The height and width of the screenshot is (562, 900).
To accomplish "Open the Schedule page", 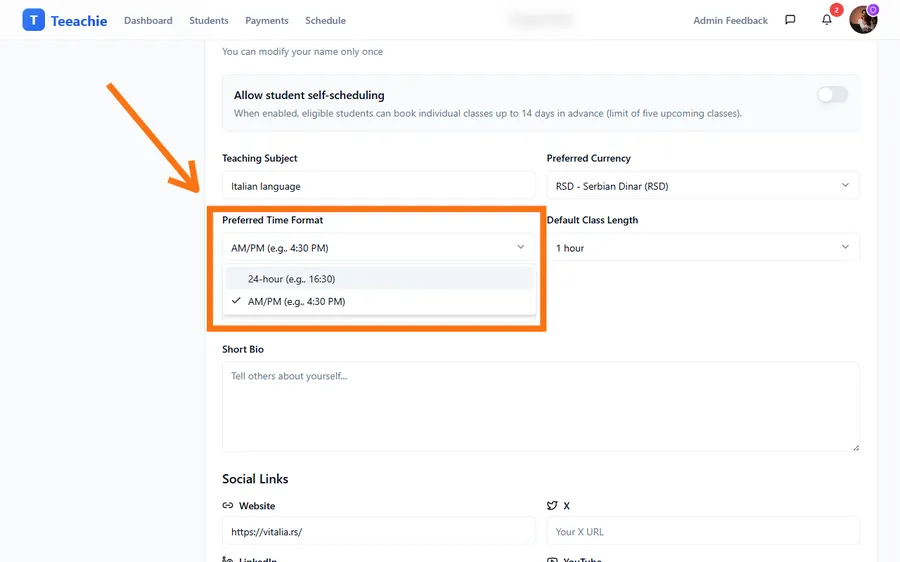I will click(x=325, y=21).
